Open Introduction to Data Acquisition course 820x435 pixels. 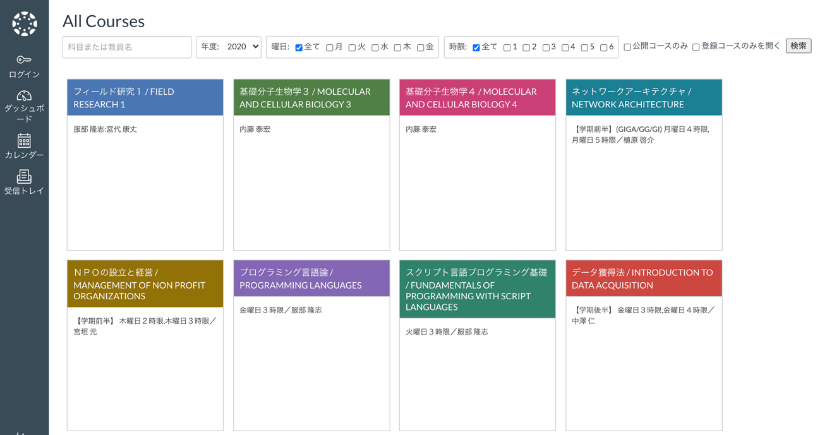[x=643, y=278]
